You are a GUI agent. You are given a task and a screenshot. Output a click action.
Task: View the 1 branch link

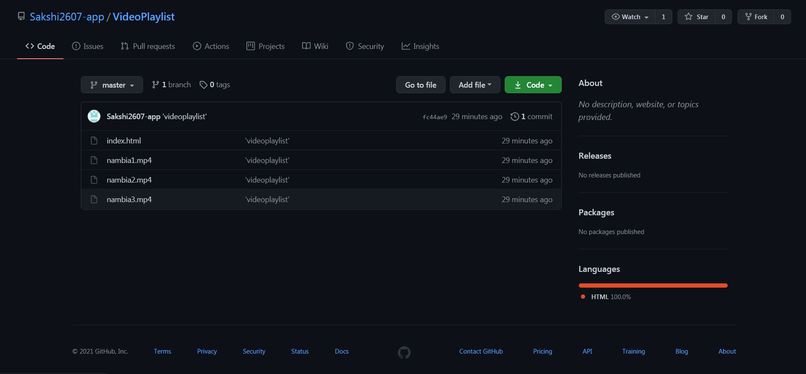171,85
